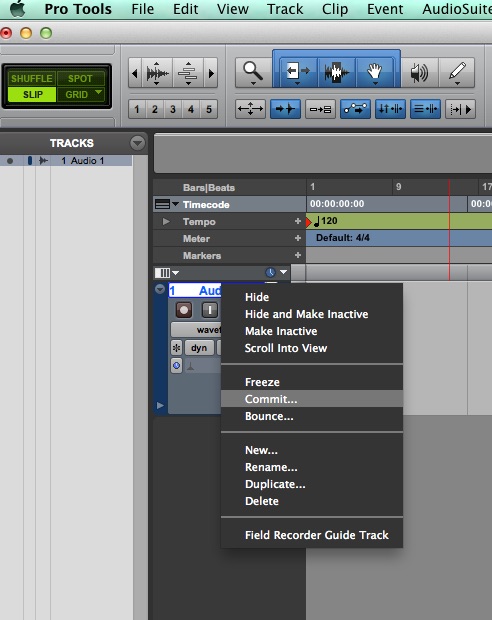Recall zoom preset 2

155,109
